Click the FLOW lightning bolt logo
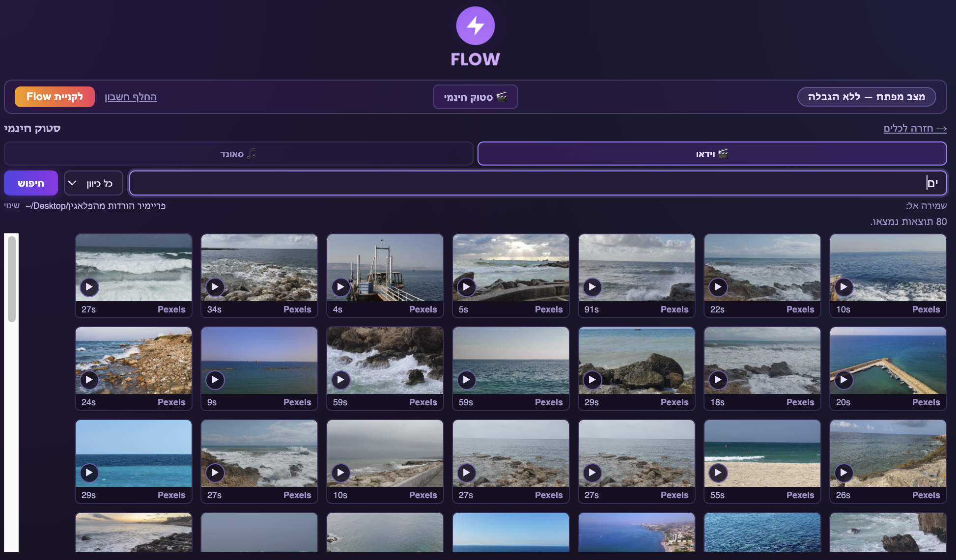956x560 pixels. click(x=475, y=26)
